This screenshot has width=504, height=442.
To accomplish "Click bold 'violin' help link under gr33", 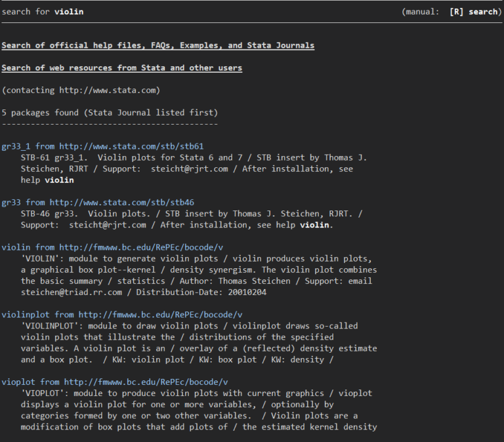I will point(315,225).
